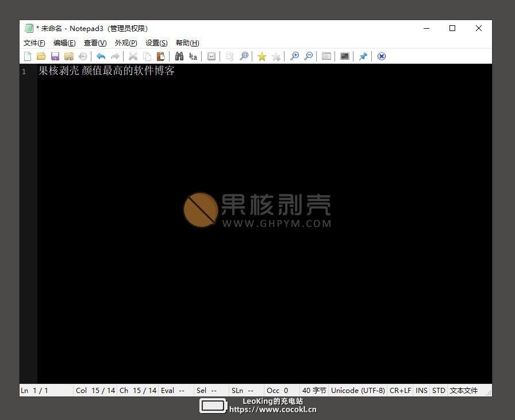Open the 文件(F) menu

click(34, 43)
